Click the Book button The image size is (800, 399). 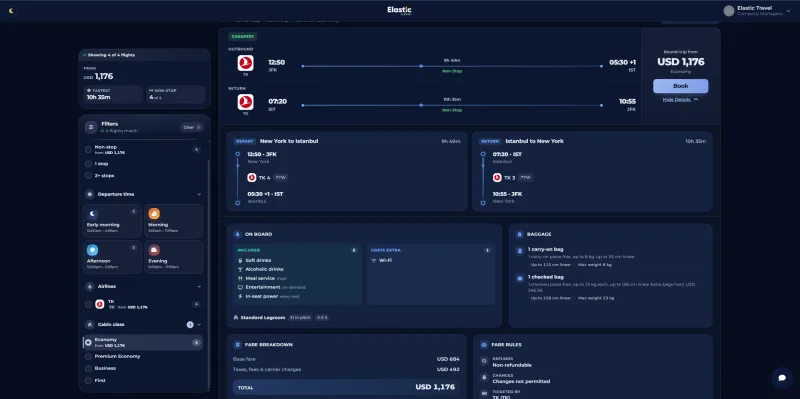click(x=680, y=86)
